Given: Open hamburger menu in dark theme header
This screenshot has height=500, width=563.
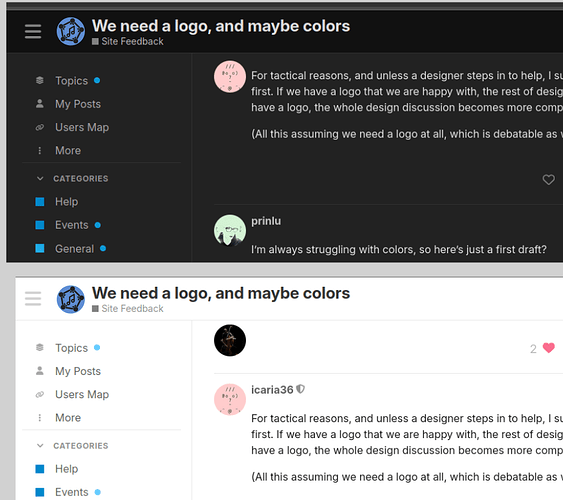Looking at the screenshot, I should pos(33,31).
